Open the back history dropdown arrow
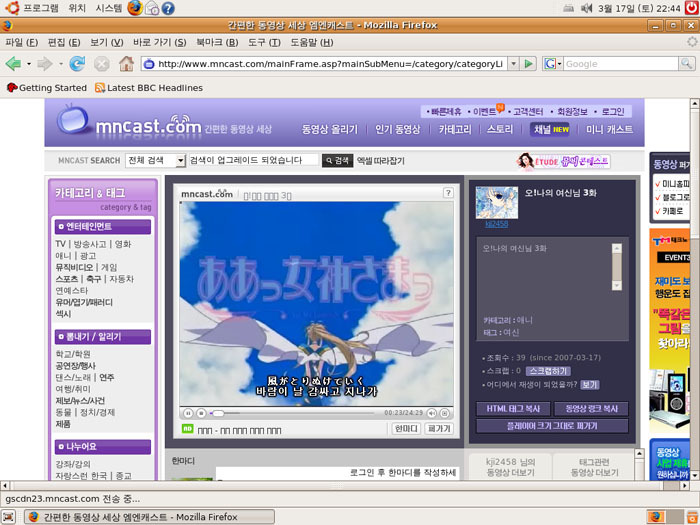Image resolution: width=700 pixels, height=525 pixels. [29, 64]
